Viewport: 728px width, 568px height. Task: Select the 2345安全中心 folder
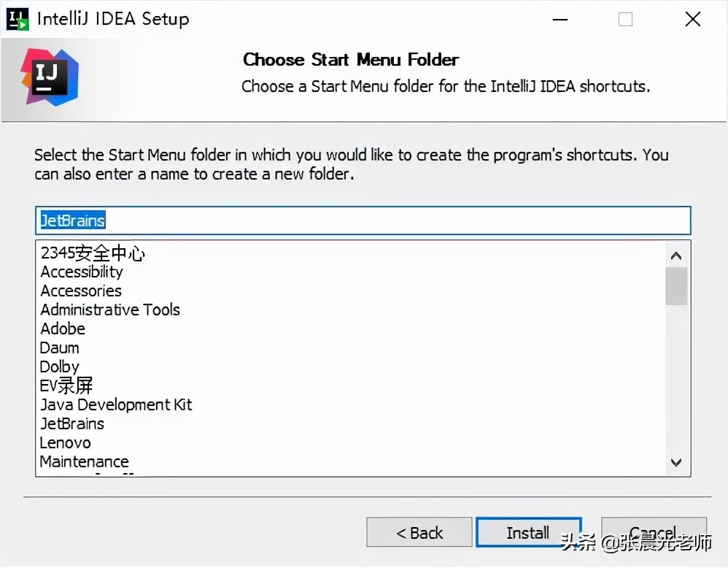pos(93,253)
